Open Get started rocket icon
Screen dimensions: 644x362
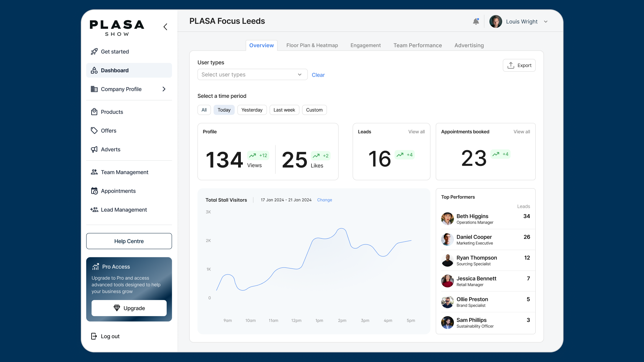coord(94,52)
